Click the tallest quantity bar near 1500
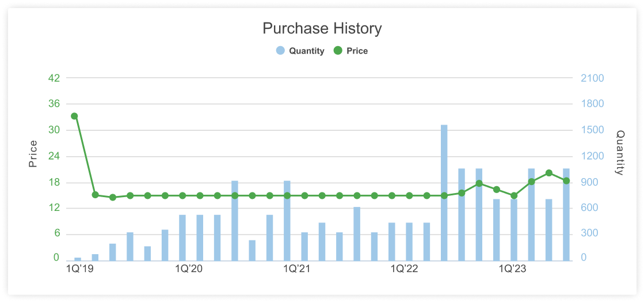The height and width of the screenshot is (302, 644). click(444, 193)
